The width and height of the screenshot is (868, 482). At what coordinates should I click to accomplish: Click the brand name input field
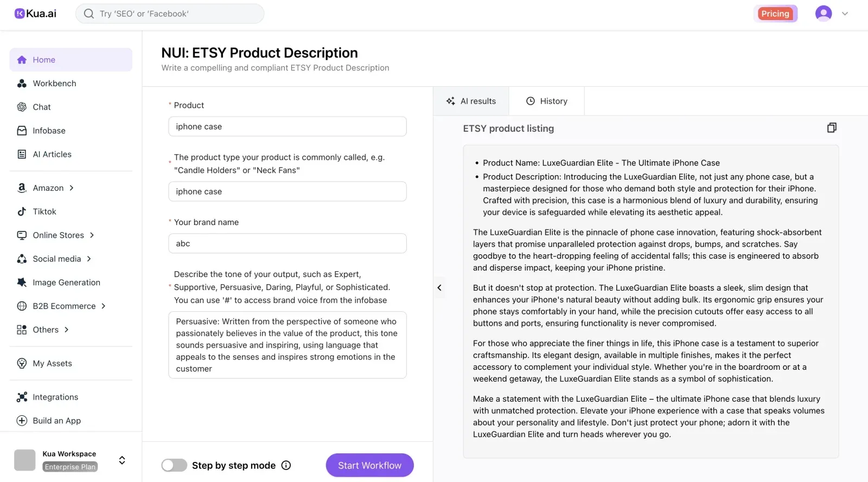pyautogui.click(x=288, y=243)
